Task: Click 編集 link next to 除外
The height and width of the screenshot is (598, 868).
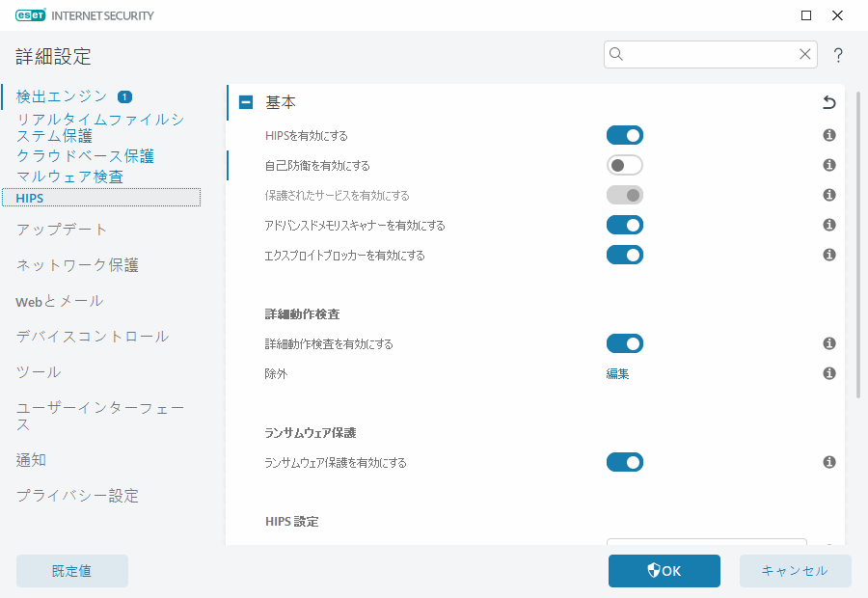Action: coord(617,373)
